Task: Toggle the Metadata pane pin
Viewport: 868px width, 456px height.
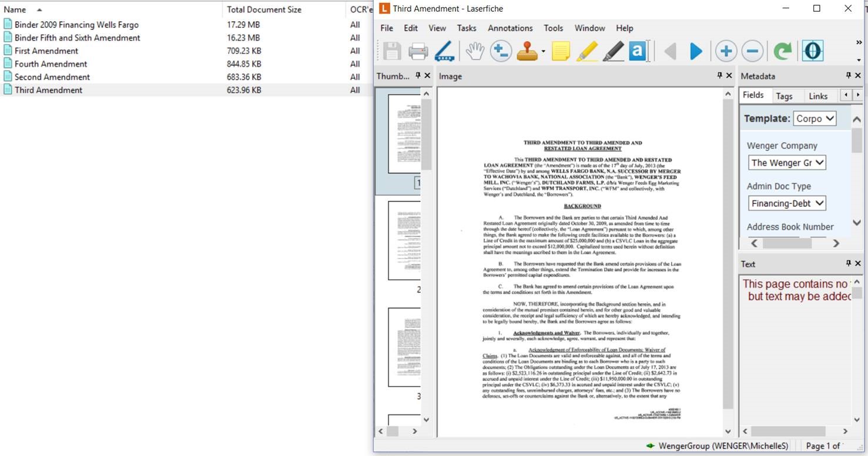Action: pos(849,76)
